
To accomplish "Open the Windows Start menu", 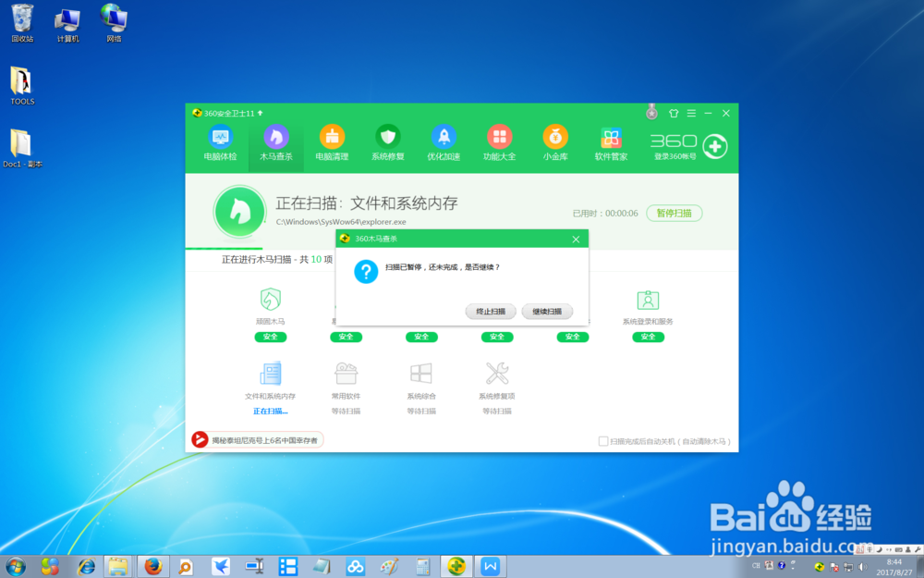I will click(16, 567).
